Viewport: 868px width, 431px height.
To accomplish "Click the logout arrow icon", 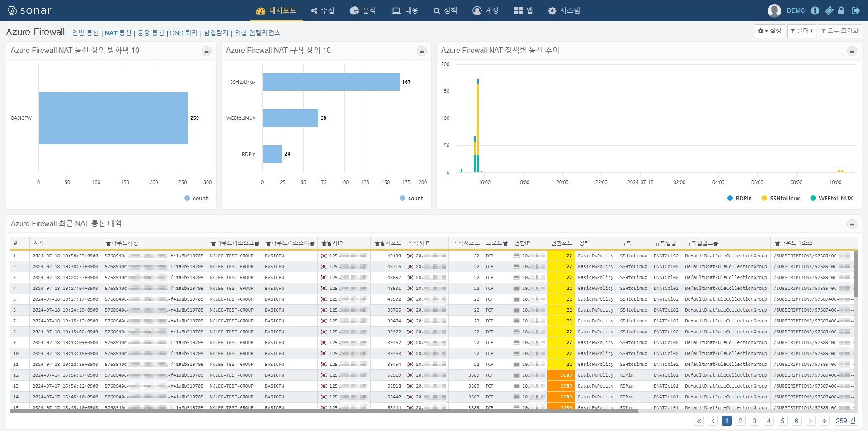I will pos(855,10).
